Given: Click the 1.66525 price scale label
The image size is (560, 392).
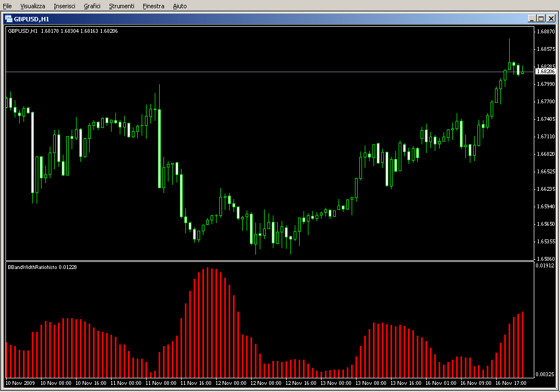Looking at the screenshot, I should tap(546, 171).
